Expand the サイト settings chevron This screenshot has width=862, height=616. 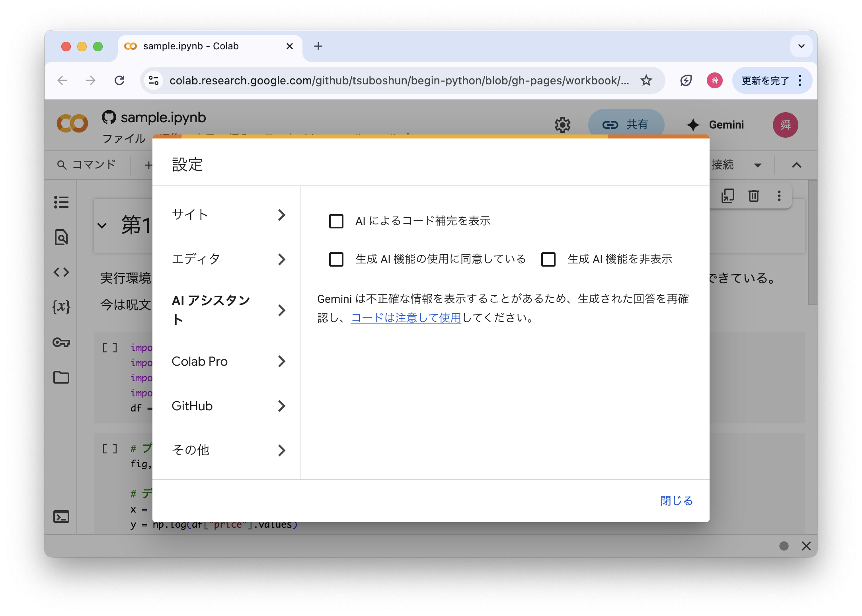pyautogui.click(x=282, y=215)
